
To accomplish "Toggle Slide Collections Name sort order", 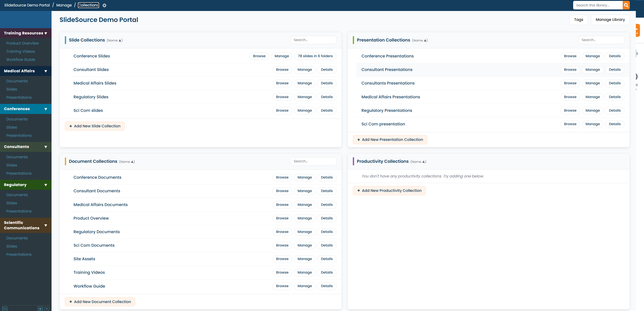I will 114,40.
